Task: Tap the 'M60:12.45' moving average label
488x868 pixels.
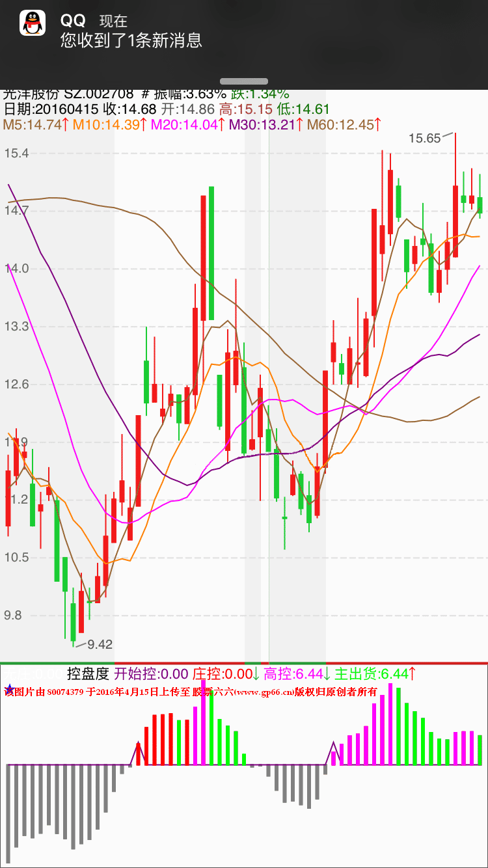Action: click(345, 124)
